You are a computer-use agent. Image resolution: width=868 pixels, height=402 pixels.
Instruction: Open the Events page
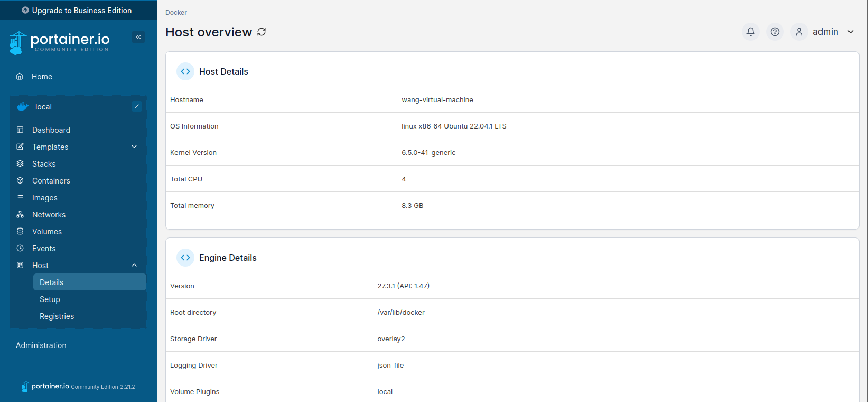(x=44, y=249)
